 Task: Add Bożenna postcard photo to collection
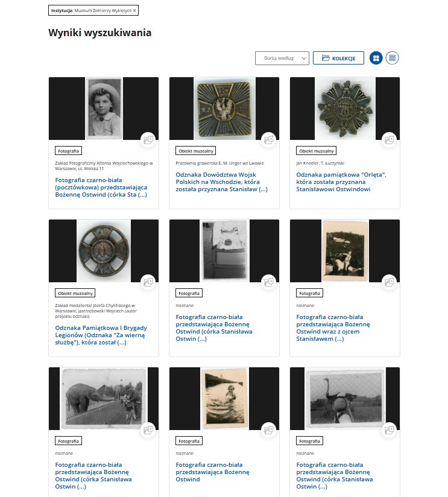(148, 140)
